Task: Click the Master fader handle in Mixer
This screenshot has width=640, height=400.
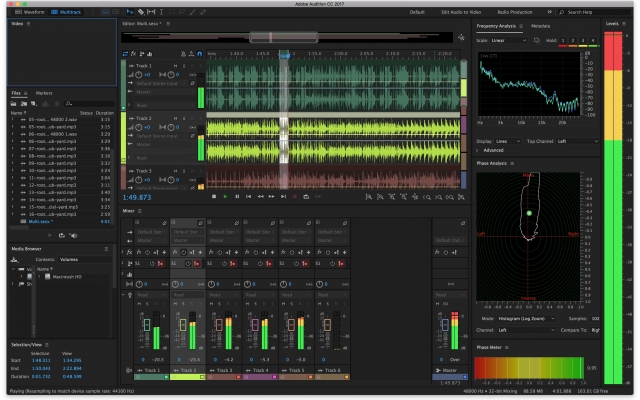Action: tap(445, 325)
